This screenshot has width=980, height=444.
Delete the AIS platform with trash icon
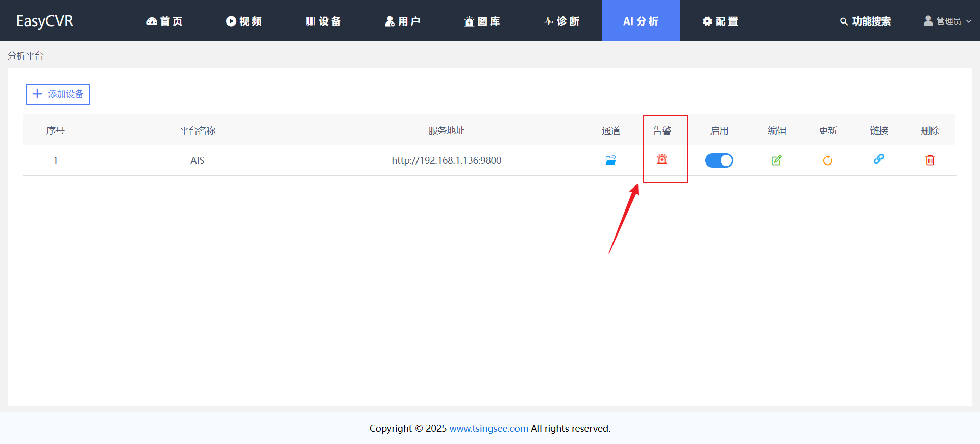point(930,160)
